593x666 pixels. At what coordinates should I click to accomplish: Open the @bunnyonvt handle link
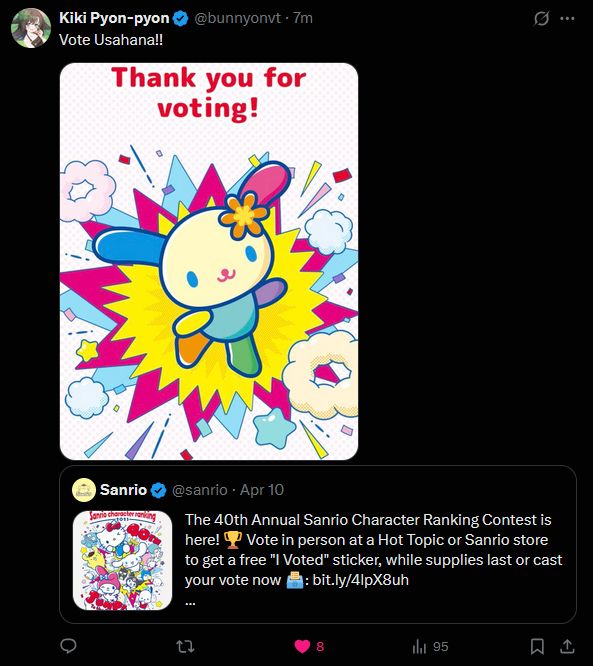pyautogui.click(x=237, y=18)
